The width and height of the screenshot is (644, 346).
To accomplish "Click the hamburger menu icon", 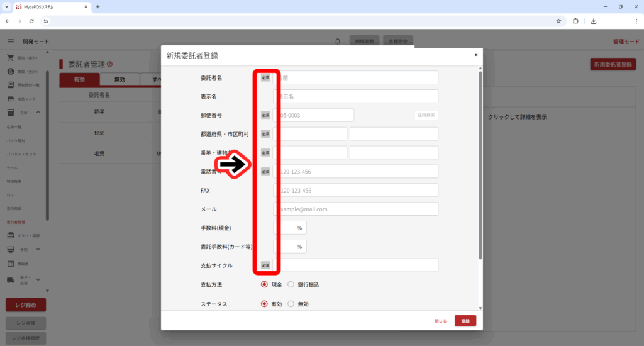I will click(x=10, y=42).
